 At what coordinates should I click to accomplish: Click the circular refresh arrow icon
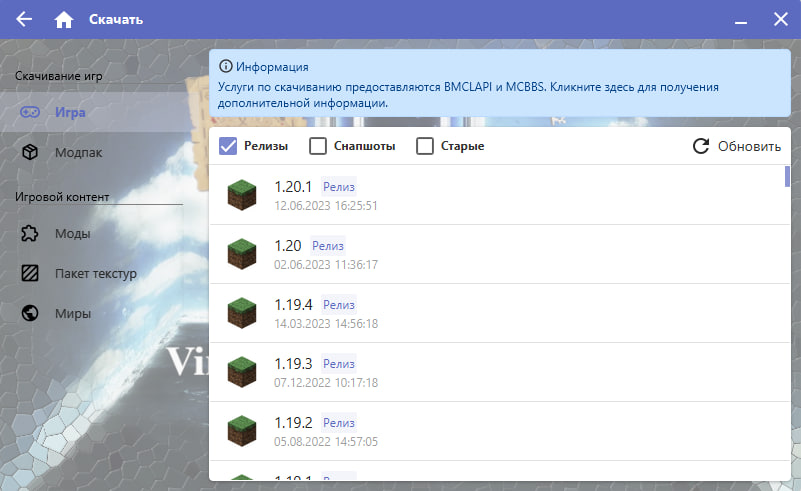pyautogui.click(x=701, y=146)
